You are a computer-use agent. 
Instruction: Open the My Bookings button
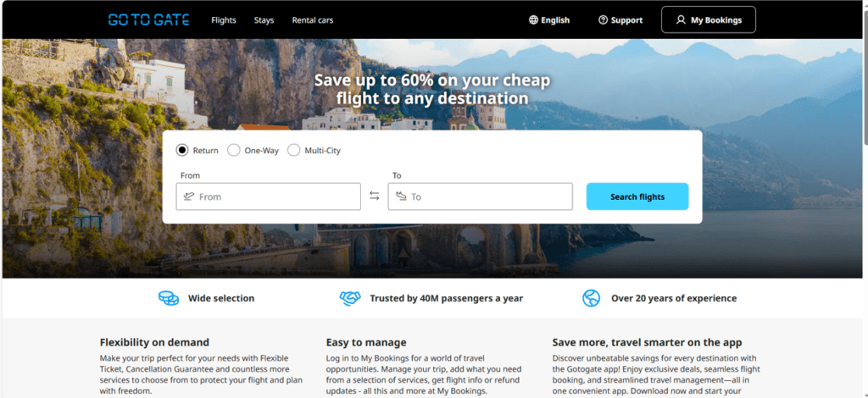click(x=709, y=20)
